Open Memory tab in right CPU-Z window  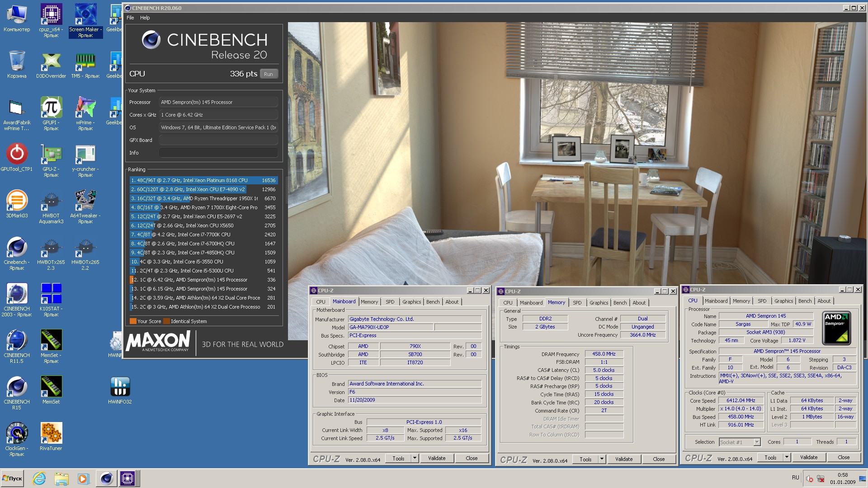pos(741,301)
